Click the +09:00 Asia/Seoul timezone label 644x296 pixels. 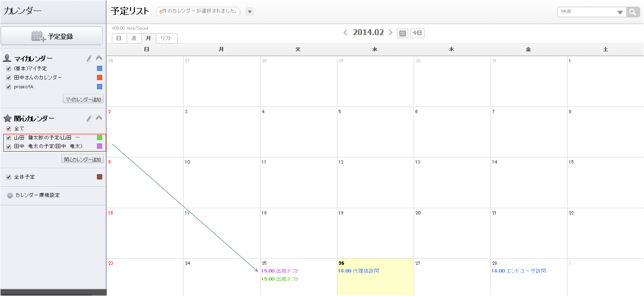[130, 28]
